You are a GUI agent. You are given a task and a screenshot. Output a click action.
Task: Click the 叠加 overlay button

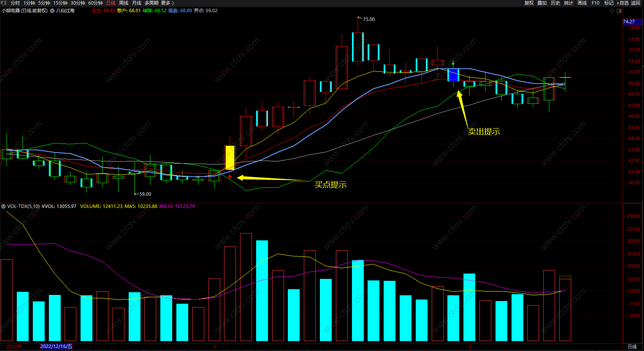point(542,3)
